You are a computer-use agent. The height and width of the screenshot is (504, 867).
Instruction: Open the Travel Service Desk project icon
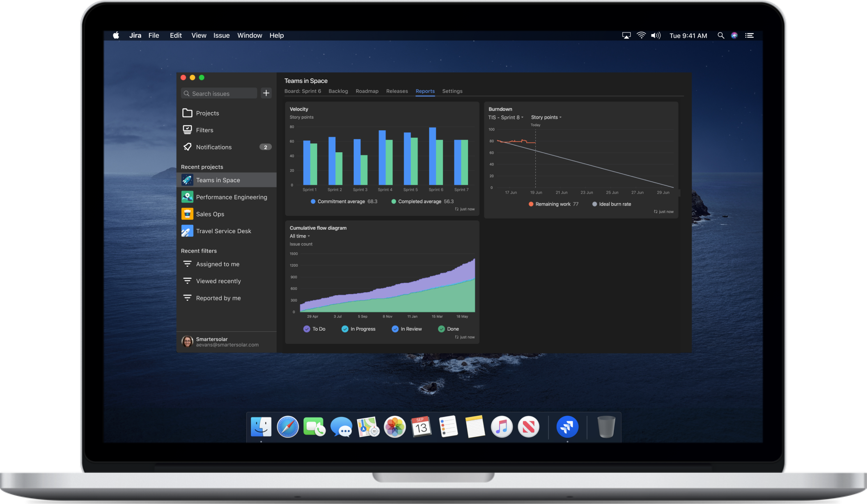187,230
